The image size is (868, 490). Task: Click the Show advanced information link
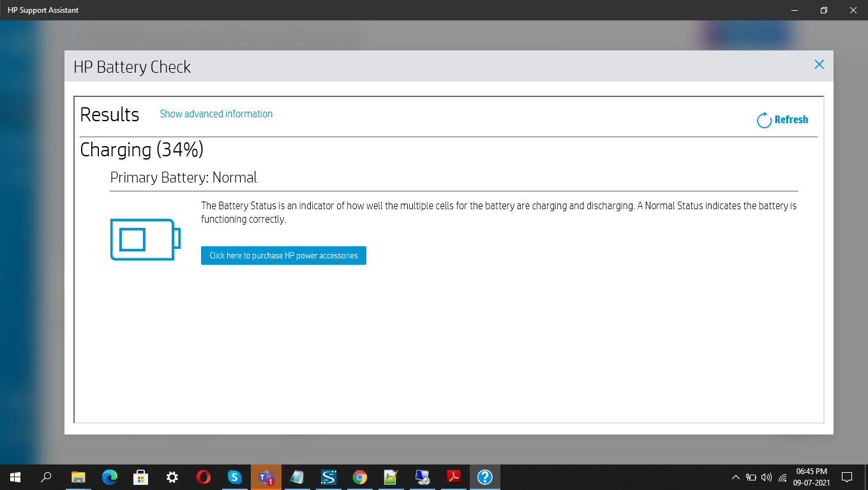click(x=216, y=114)
